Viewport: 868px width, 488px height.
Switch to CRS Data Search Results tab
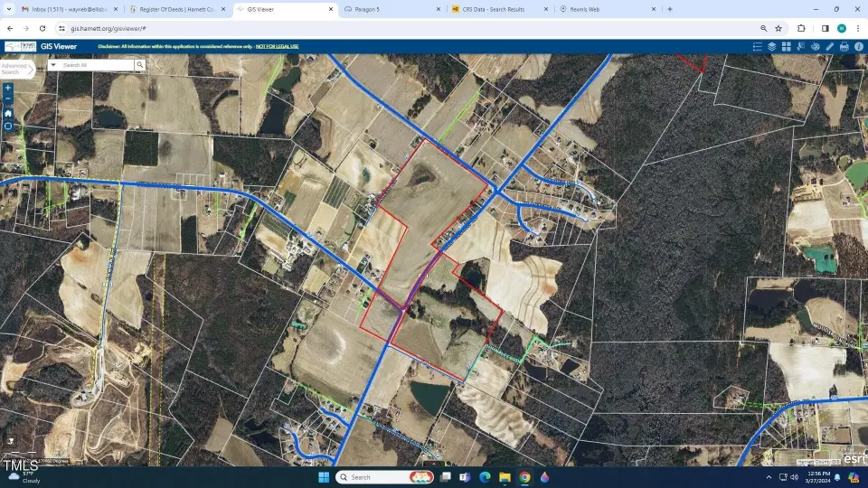point(493,9)
